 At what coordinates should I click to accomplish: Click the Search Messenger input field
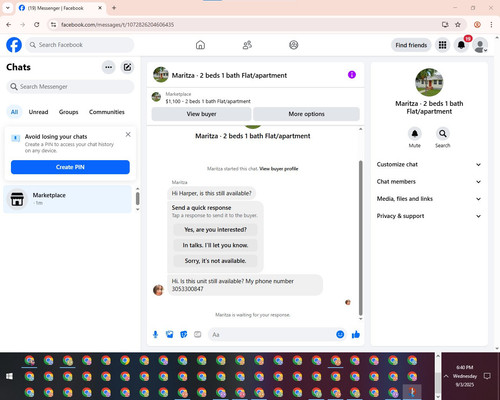click(x=70, y=87)
